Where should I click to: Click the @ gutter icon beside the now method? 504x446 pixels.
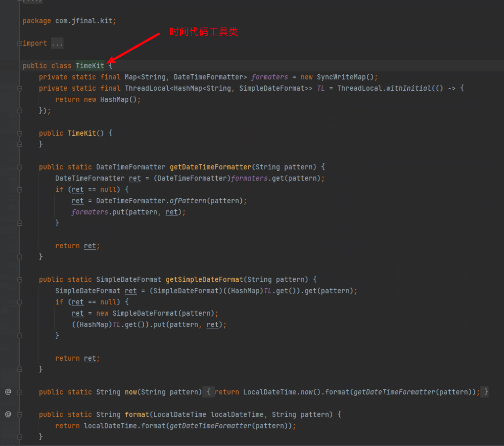click(8, 392)
